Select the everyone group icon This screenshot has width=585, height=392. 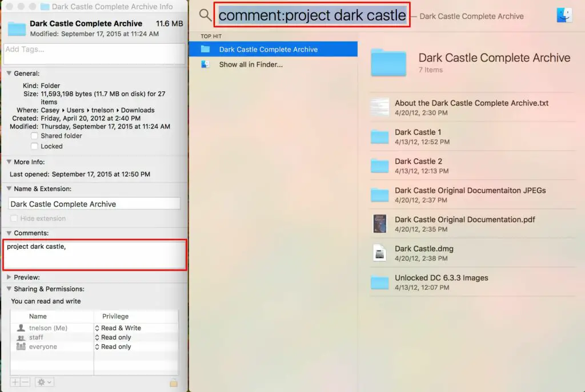21,346
